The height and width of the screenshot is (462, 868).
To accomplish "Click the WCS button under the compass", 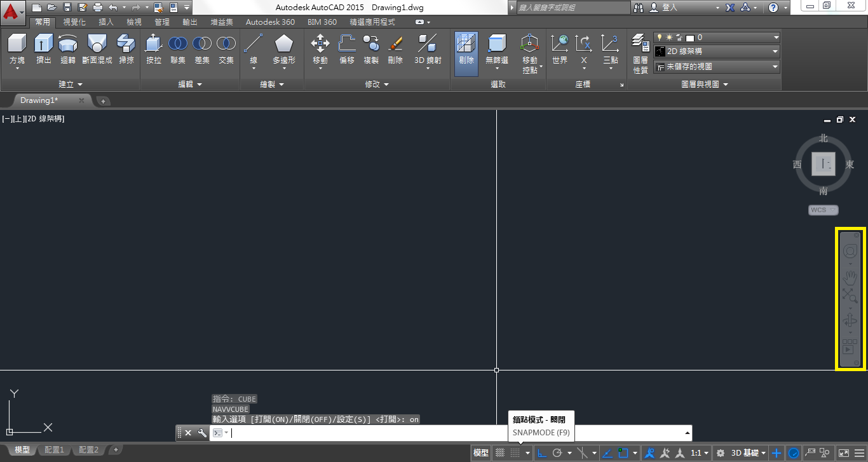I will pos(824,210).
